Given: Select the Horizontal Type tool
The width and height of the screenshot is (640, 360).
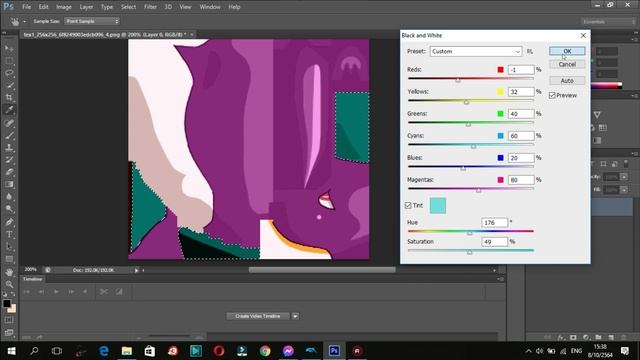Looking at the screenshot, I should [x=9, y=235].
